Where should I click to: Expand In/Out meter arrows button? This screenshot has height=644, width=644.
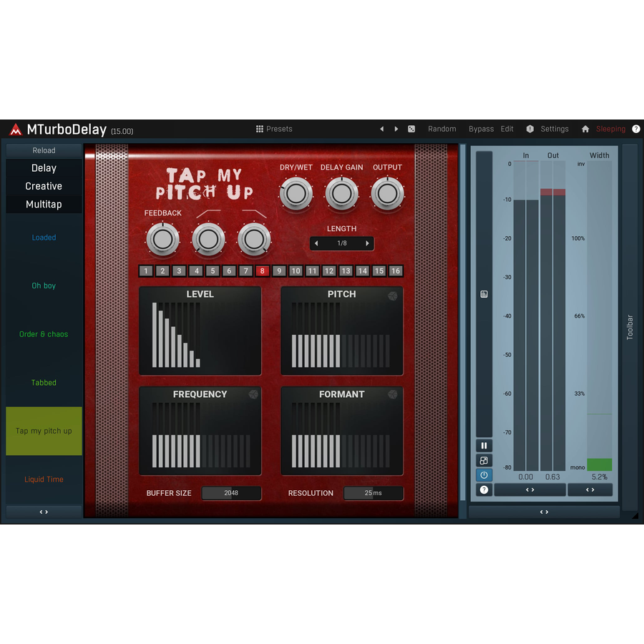click(x=530, y=489)
